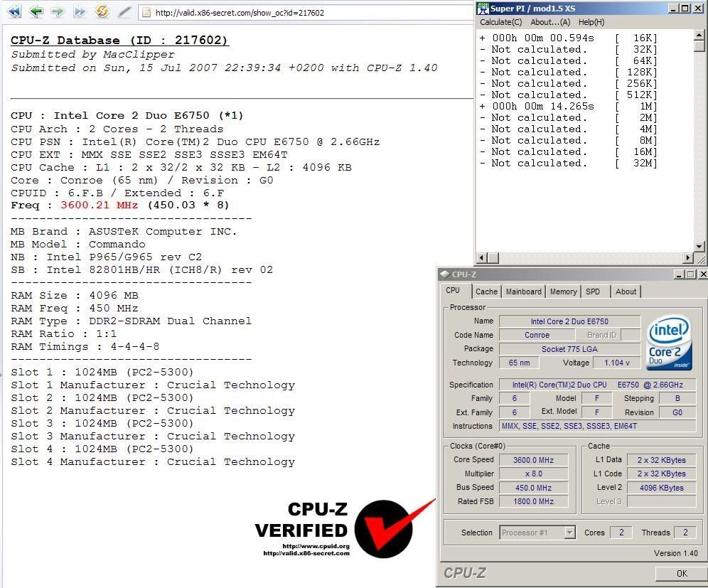
Task: Click Super PI vertical scrollbar up arrow
Action: point(699,35)
